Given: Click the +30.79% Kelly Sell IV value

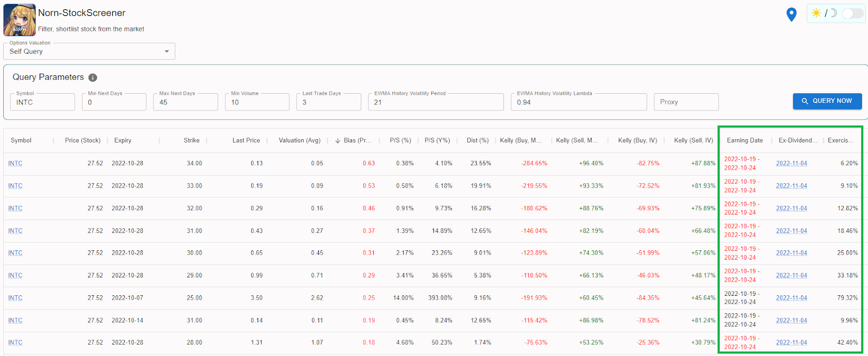Looking at the screenshot, I should pyautogui.click(x=703, y=342).
